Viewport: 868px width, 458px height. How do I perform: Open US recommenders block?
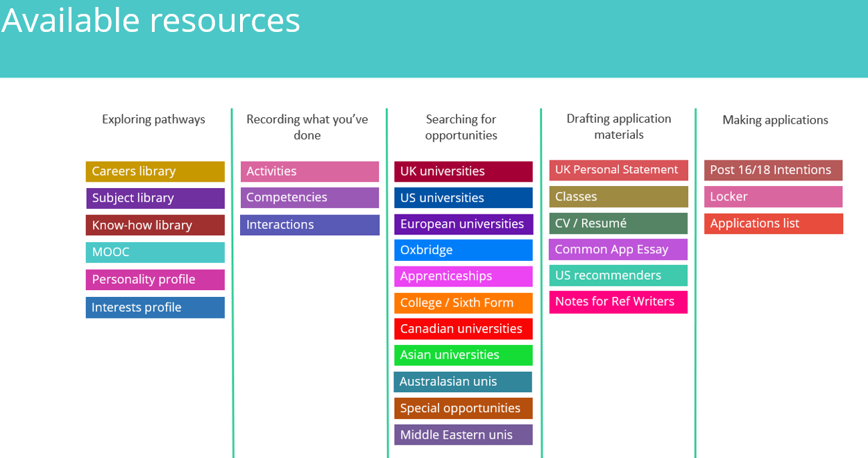pyautogui.click(x=618, y=275)
